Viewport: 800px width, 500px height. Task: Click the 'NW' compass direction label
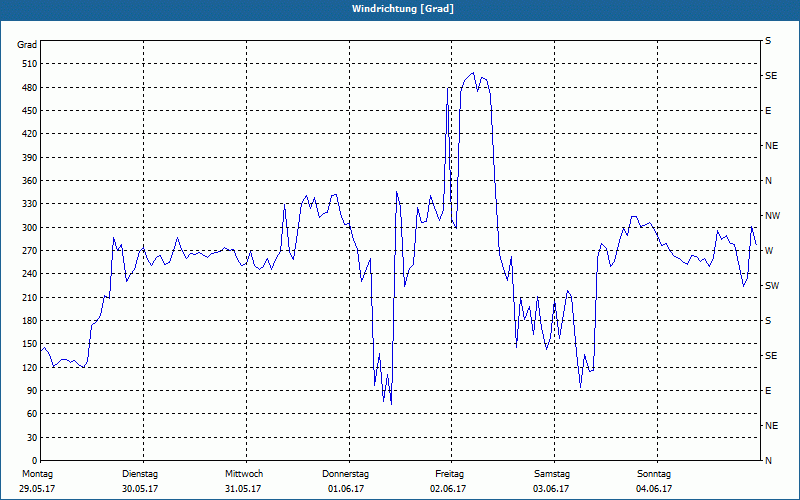click(773, 216)
